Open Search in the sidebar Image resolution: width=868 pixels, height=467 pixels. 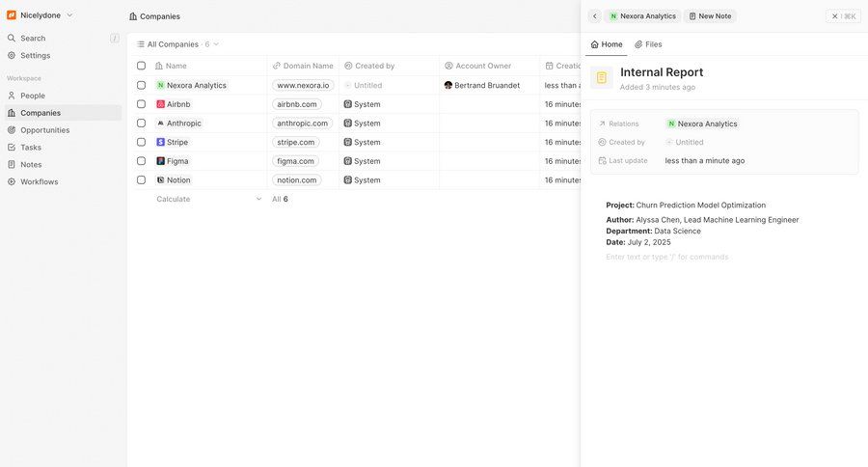click(x=63, y=39)
